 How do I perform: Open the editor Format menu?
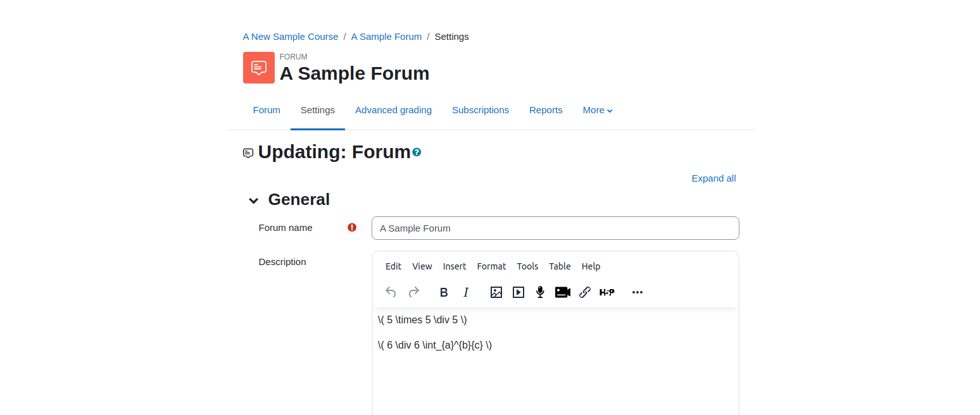tap(492, 266)
